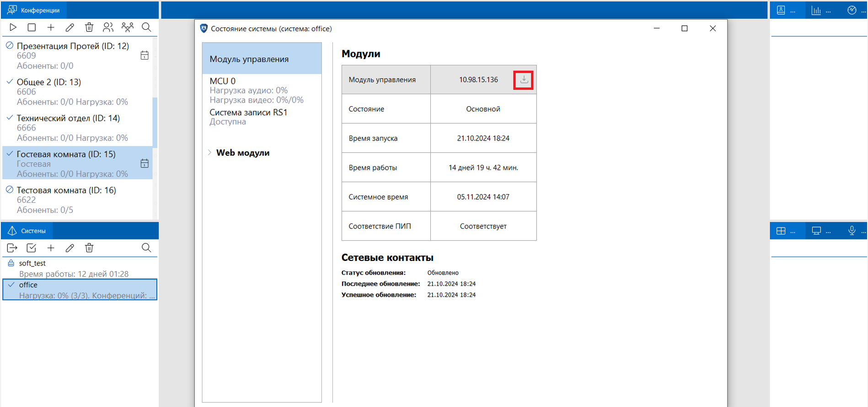Open the three-person group icon in Conferences toolbar
This screenshot has height=407, width=868.
coord(128,27)
